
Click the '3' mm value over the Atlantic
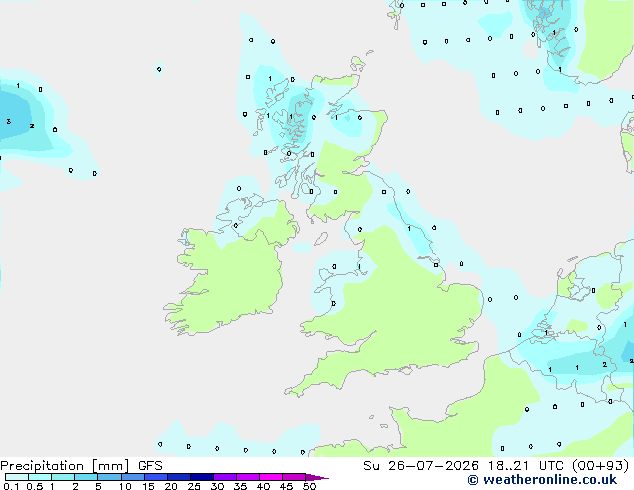pos(8,121)
